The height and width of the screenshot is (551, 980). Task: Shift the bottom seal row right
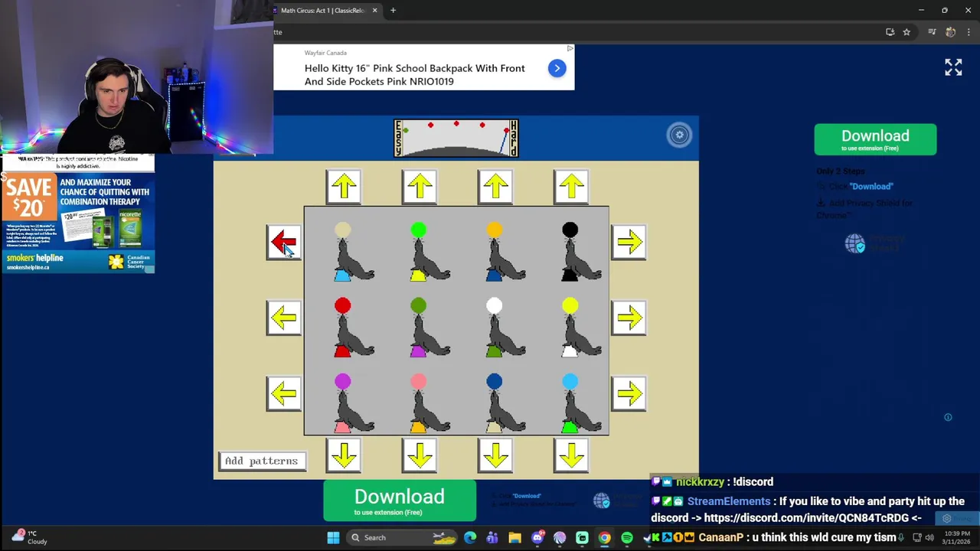click(629, 393)
